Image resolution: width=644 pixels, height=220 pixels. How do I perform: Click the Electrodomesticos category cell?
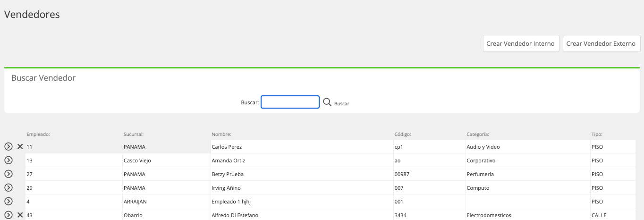tap(527, 215)
